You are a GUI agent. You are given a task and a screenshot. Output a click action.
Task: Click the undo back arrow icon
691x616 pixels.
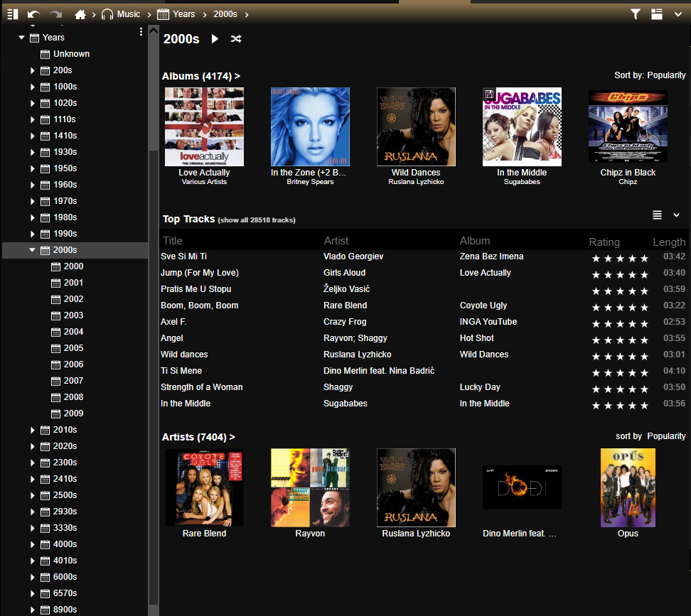tap(33, 14)
